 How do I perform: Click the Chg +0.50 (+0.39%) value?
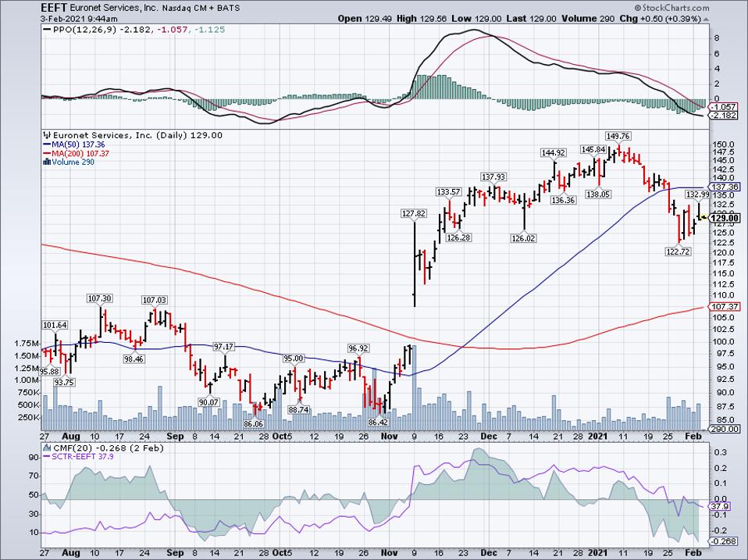[661, 19]
